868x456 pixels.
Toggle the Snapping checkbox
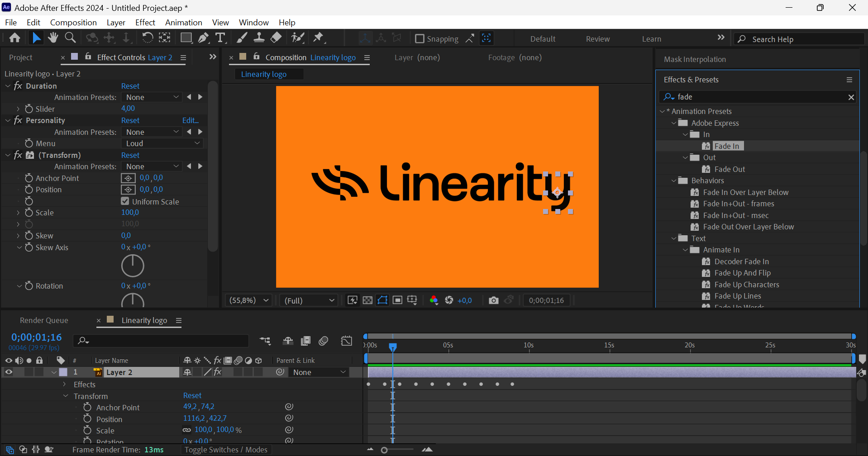click(420, 39)
